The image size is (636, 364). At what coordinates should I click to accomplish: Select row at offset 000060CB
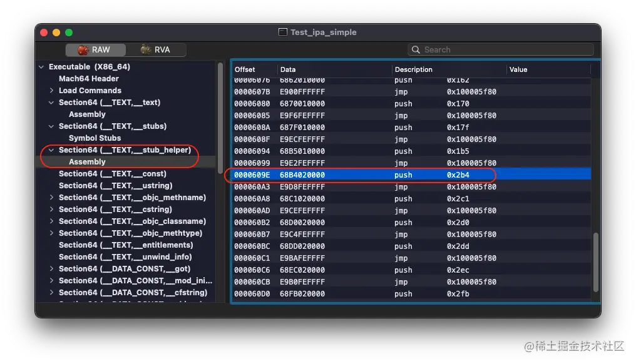(411, 281)
